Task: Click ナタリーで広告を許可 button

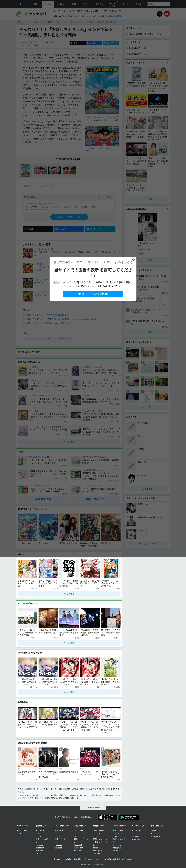Action: tap(93, 294)
